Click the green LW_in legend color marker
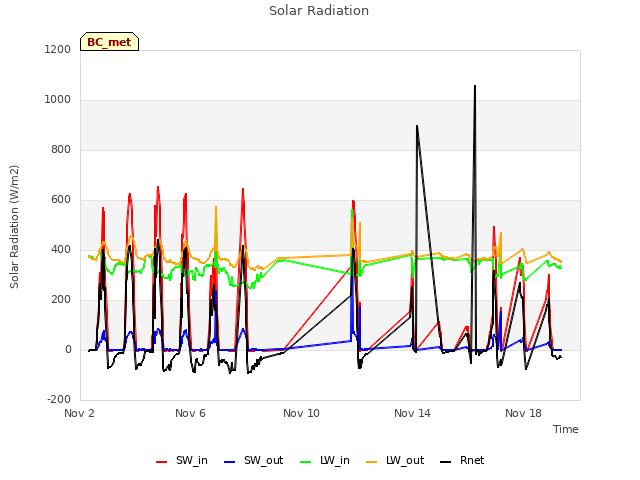Image resolution: width=640 pixels, height=480 pixels. coord(305,462)
